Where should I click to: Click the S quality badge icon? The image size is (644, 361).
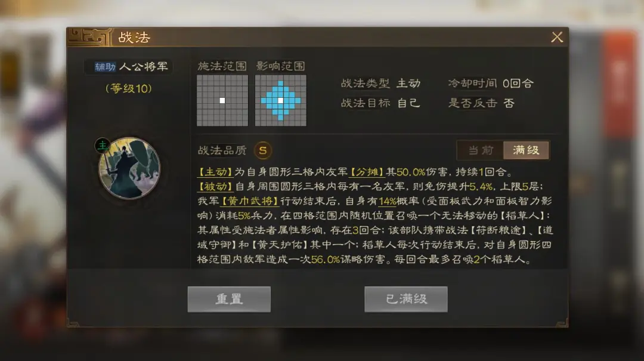263,150
